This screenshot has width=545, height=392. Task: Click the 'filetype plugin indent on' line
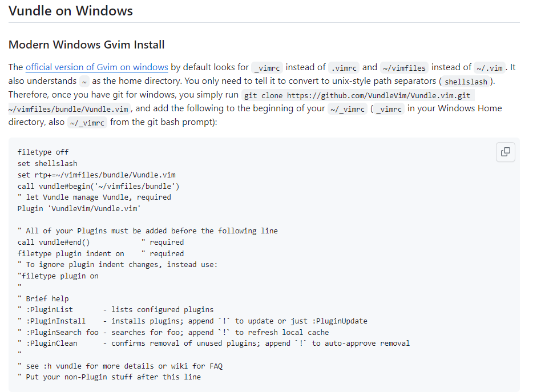[100, 254]
